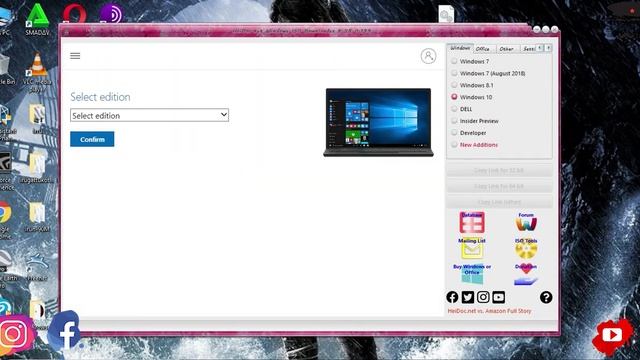The width and height of the screenshot is (640, 360).
Task: Open the Opera browser desktop icon
Action: point(75,13)
